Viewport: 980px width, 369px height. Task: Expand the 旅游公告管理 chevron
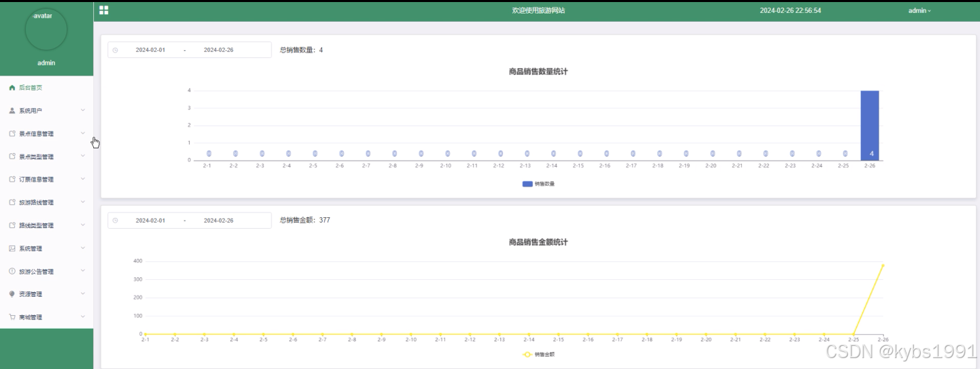coord(83,271)
